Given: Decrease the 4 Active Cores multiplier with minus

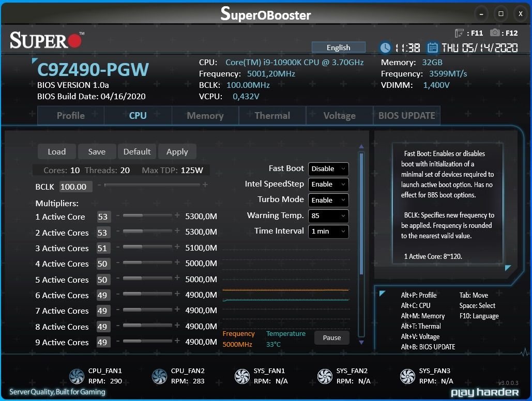Looking at the screenshot, I should pyautogui.click(x=118, y=263).
